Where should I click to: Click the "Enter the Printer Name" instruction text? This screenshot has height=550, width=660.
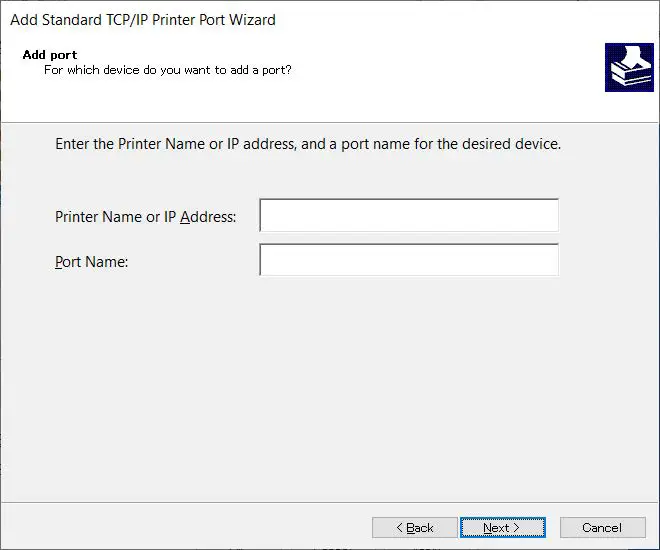pos(308,144)
